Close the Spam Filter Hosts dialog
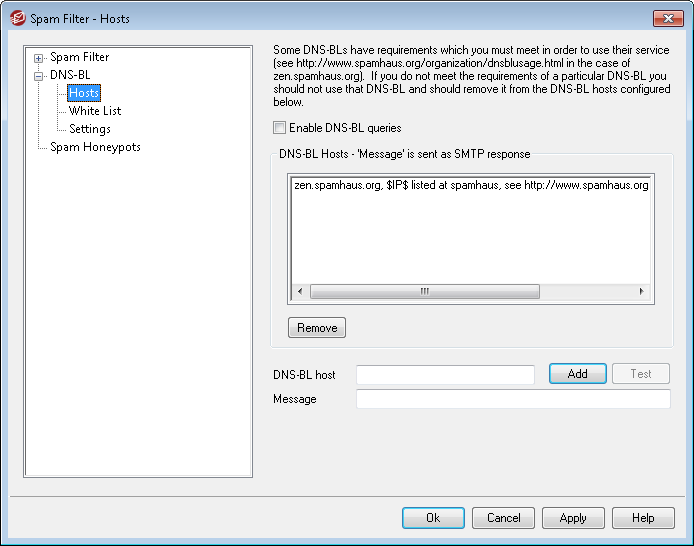Screen dimensions: 694x546 668,18
